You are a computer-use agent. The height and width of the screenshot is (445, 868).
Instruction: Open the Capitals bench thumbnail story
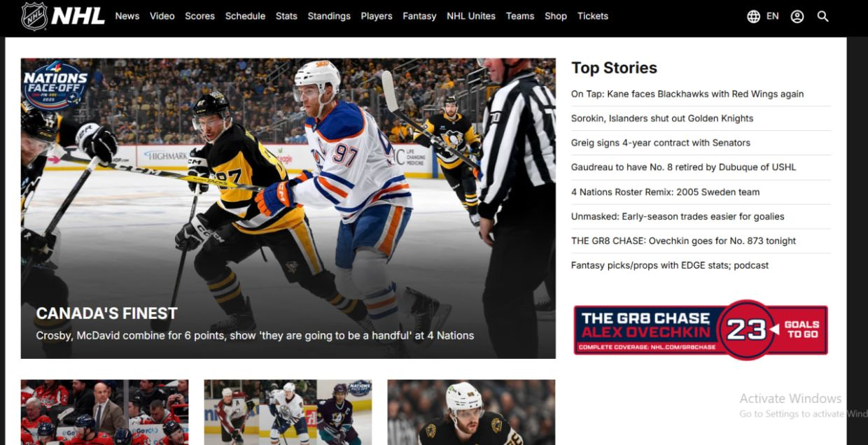pyautogui.click(x=104, y=412)
